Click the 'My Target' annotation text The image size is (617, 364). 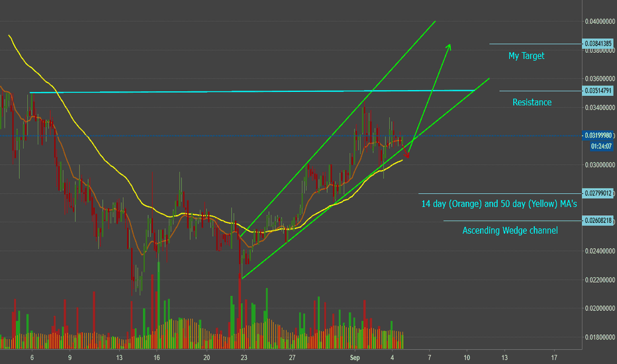[x=526, y=56]
